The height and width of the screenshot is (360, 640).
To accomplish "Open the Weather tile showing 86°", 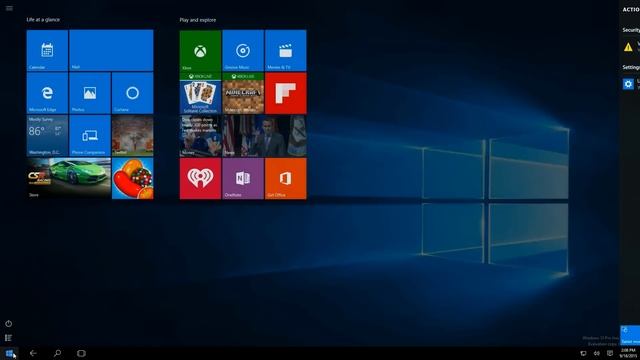I will click(47, 136).
